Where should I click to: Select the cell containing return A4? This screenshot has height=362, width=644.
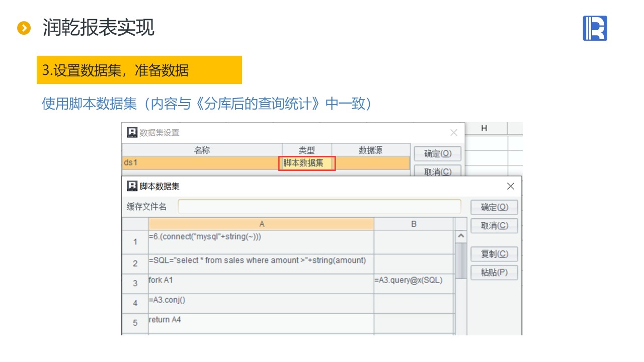[x=261, y=323]
